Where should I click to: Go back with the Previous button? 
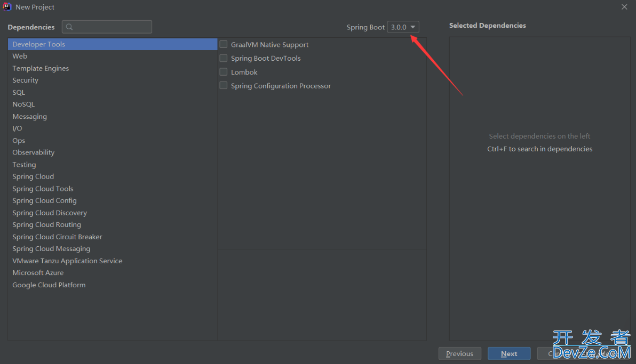tap(459, 353)
